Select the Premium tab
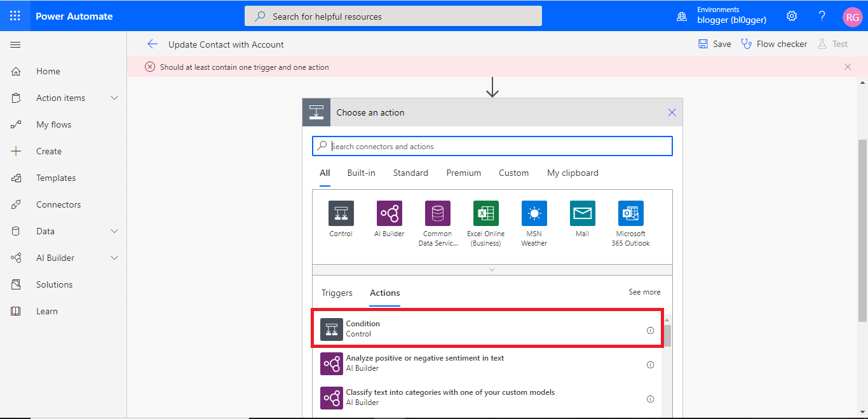This screenshot has height=419, width=868. [464, 173]
